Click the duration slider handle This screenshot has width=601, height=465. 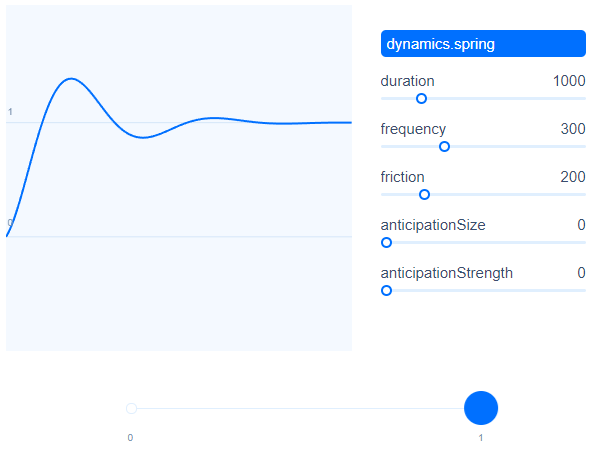[x=421, y=99]
